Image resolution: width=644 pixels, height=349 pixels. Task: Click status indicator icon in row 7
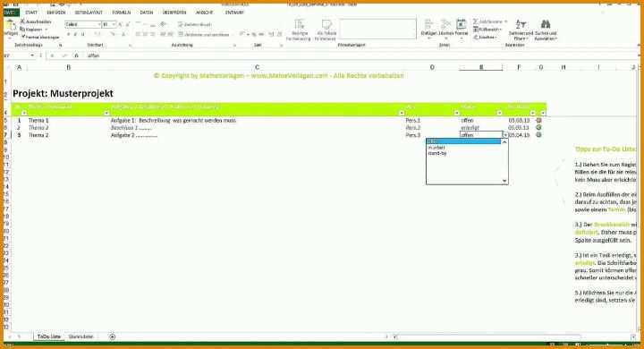coord(538,135)
